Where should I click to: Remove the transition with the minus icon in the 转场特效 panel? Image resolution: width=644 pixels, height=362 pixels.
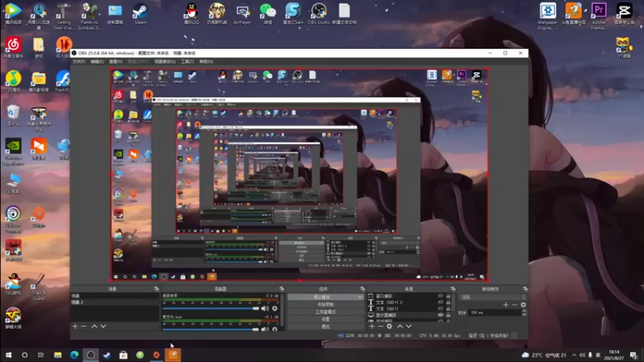click(x=514, y=305)
